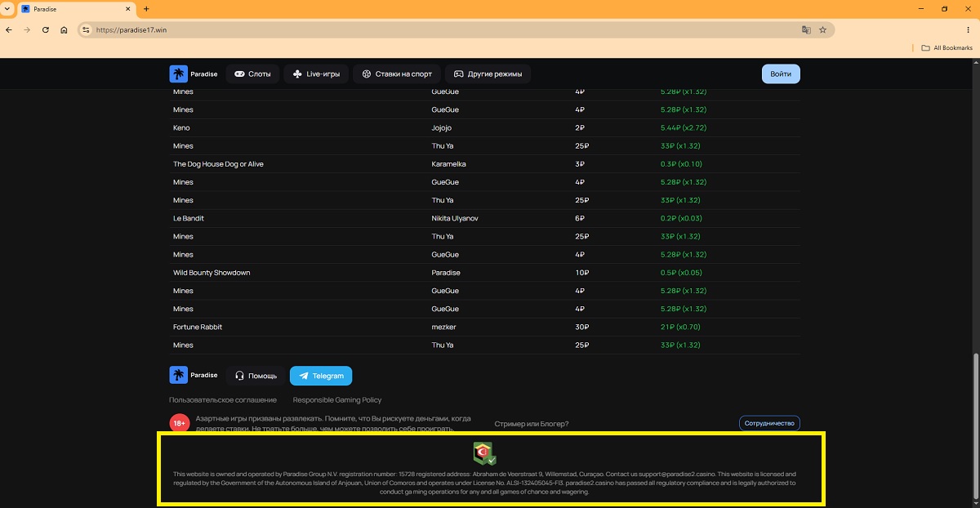This screenshot has width=980, height=508.
Task: Open the tab search dropdown arrow
Action: [7, 9]
